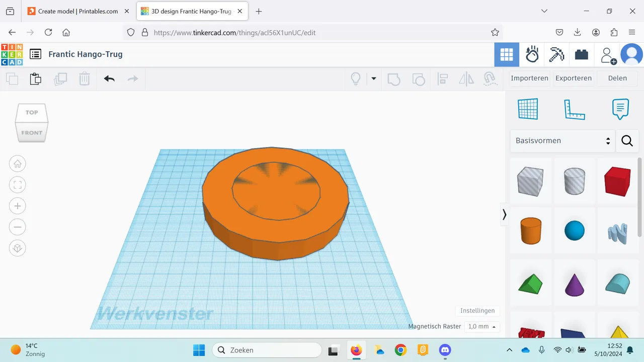This screenshot has height=362, width=644.
Task: Open the Basisvormen shape category dropdown
Action: 562,141
